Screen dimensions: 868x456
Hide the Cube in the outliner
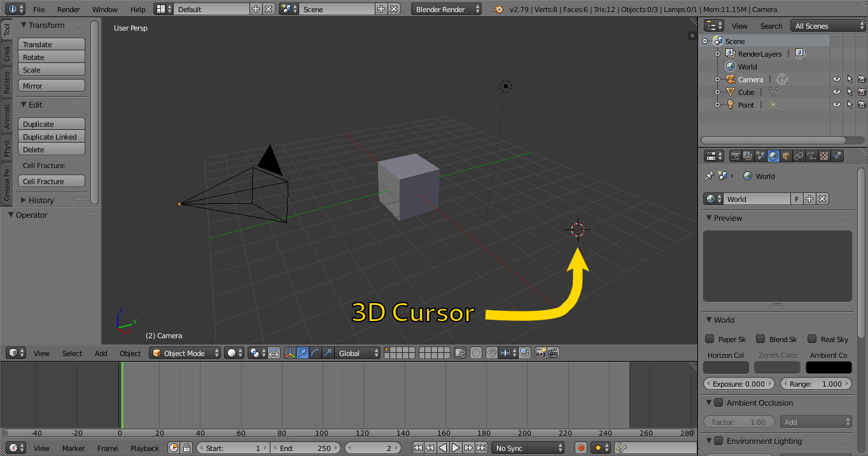pos(837,92)
